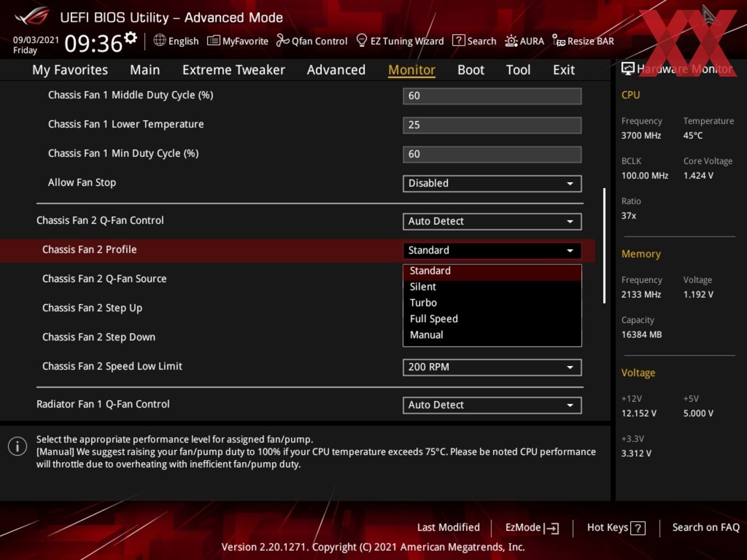Viewport: 747px width, 560px height.
Task: Choose Full Speed in the profile list
Action: pos(492,319)
